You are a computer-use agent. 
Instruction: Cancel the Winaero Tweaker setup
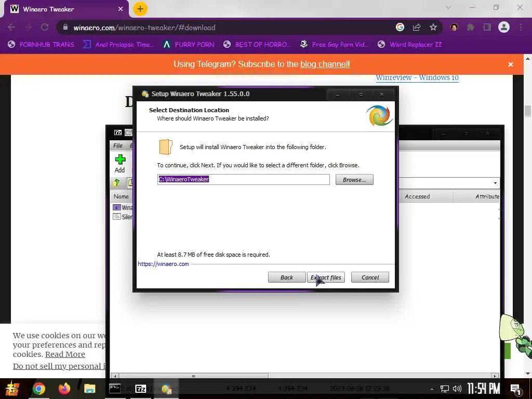[370, 277]
